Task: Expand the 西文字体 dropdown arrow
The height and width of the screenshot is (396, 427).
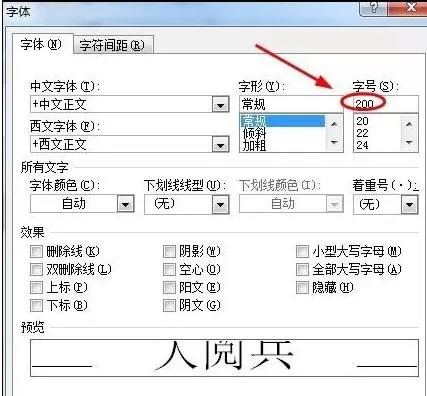Action: pos(220,144)
